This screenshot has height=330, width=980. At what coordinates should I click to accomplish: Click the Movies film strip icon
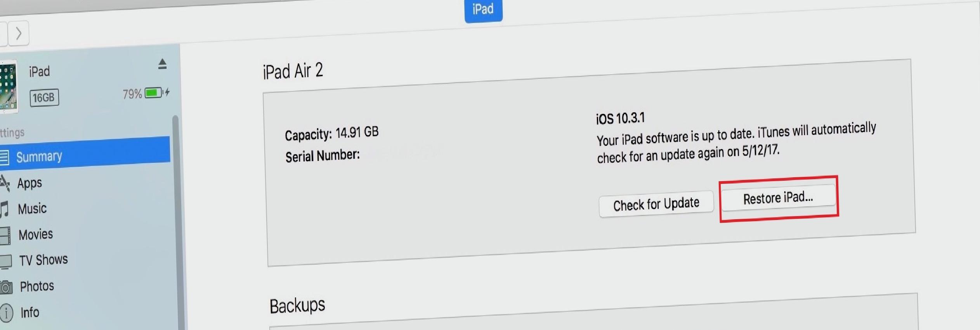click(x=5, y=236)
